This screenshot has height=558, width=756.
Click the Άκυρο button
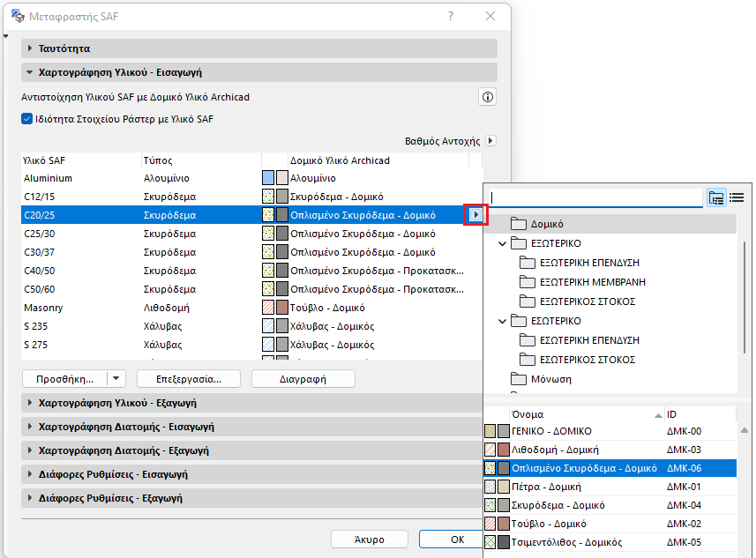pyautogui.click(x=370, y=539)
